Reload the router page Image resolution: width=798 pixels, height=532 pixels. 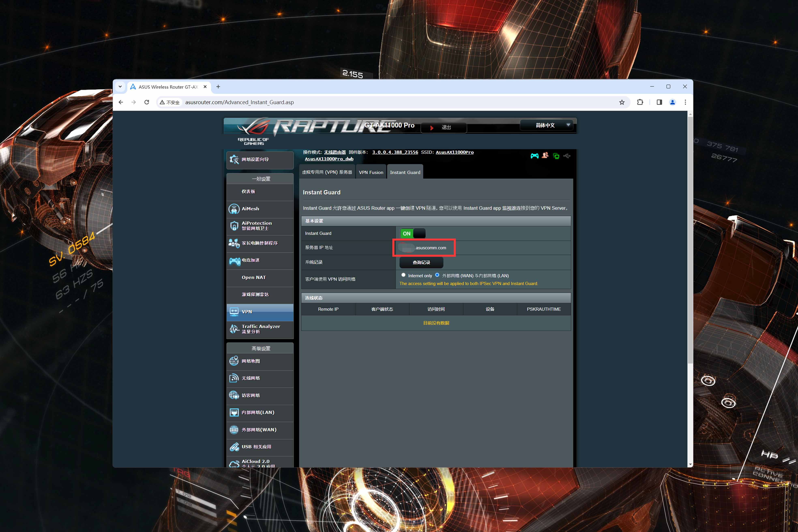[147, 102]
